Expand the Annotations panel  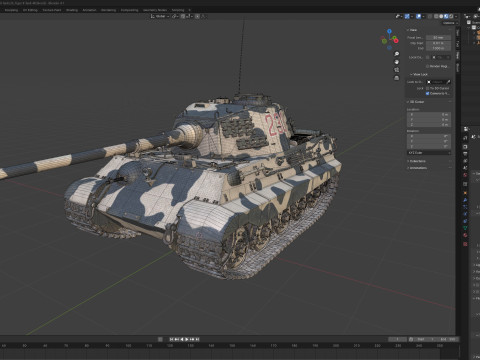click(417, 168)
